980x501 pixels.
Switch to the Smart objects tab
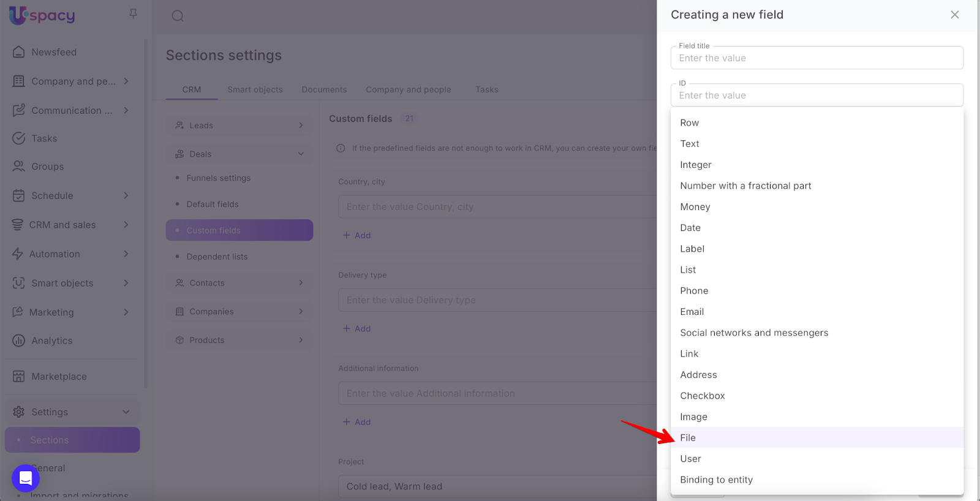(255, 89)
